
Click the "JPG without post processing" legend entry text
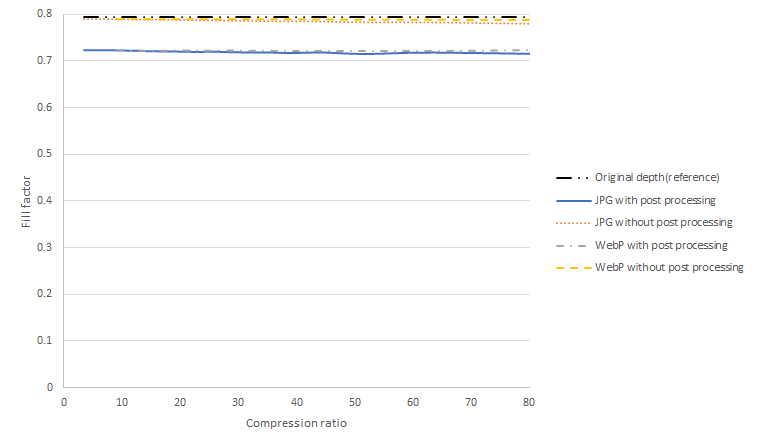click(x=664, y=222)
